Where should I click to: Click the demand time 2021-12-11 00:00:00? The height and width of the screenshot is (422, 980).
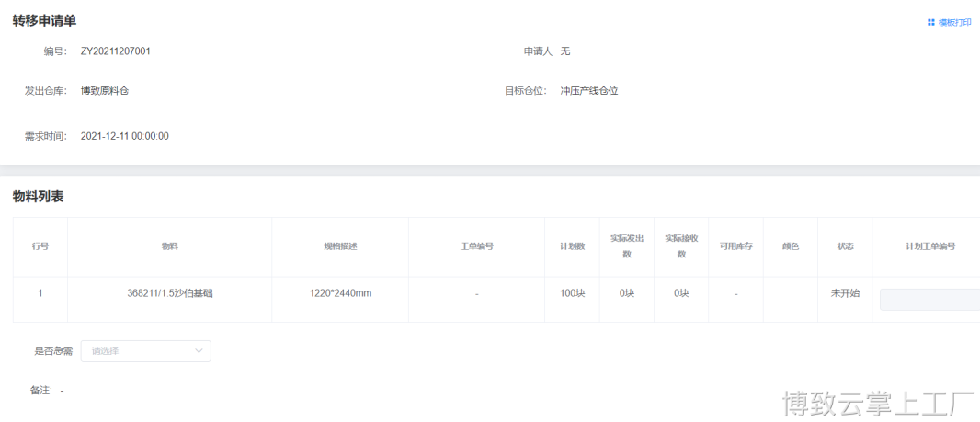tap(125, 136)
